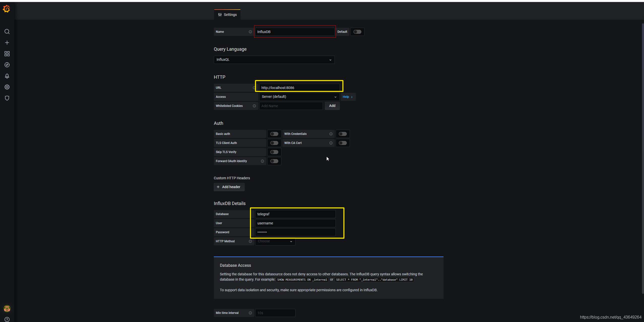644x322 pixels.
Task: Select the Settings tab
Action: point(227,15)
